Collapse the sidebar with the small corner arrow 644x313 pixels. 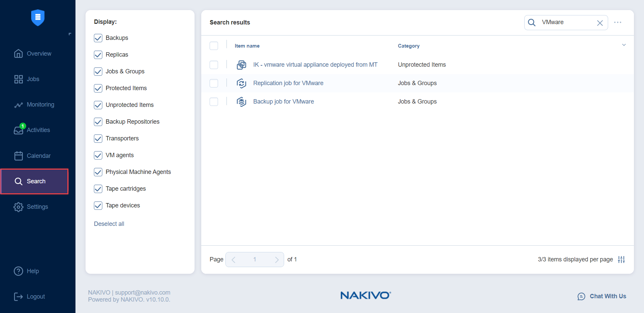[x=70, y=34]
